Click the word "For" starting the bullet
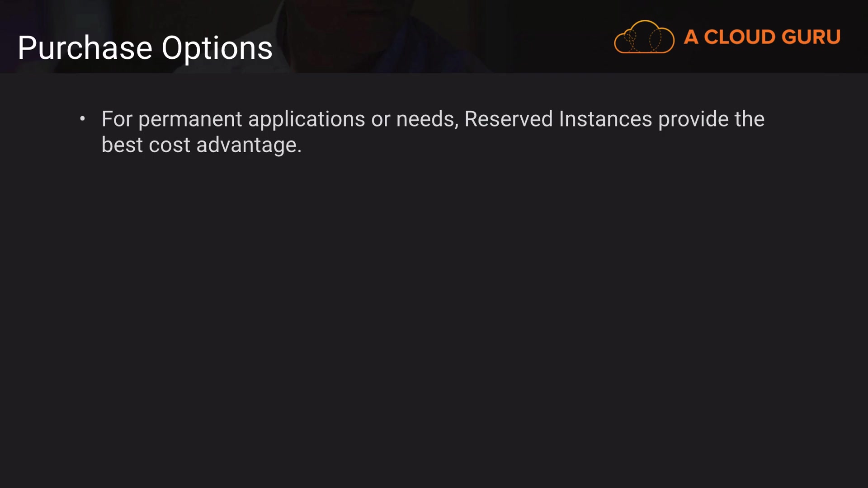 (x=117, y=119)
